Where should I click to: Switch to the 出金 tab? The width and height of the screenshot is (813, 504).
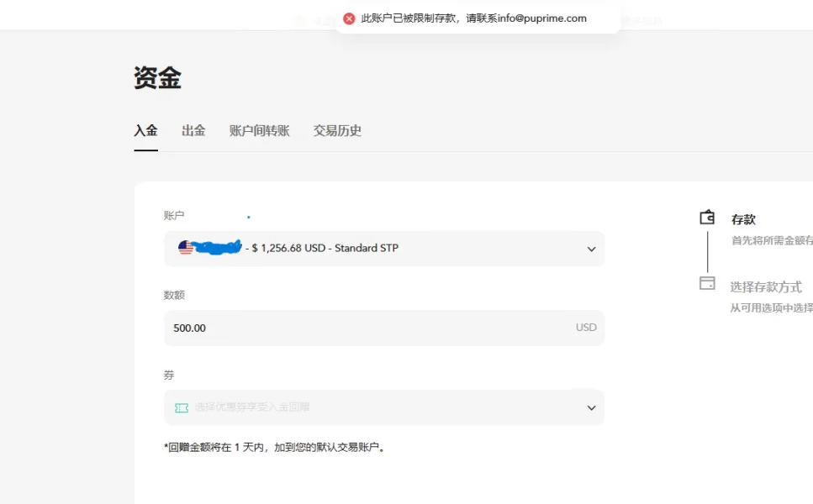[193, 130]
